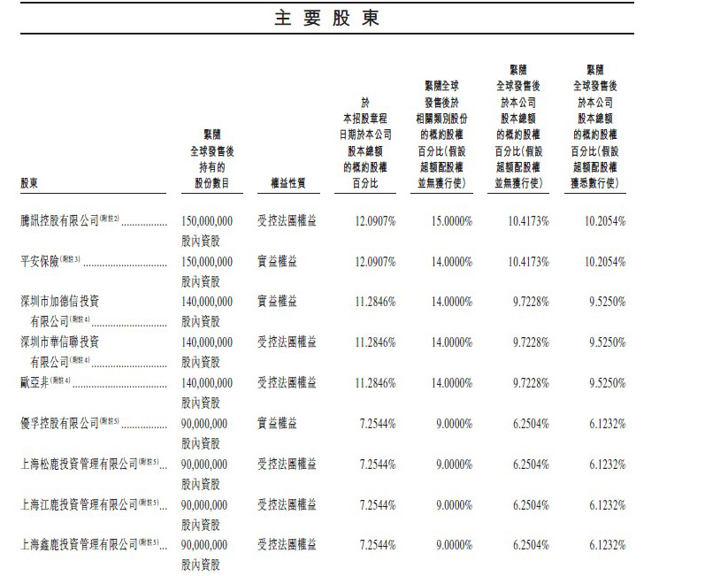Select 9.0000% in the 上海江鹿 row
The height and width of the screenshot is (576, 728).
455,505
